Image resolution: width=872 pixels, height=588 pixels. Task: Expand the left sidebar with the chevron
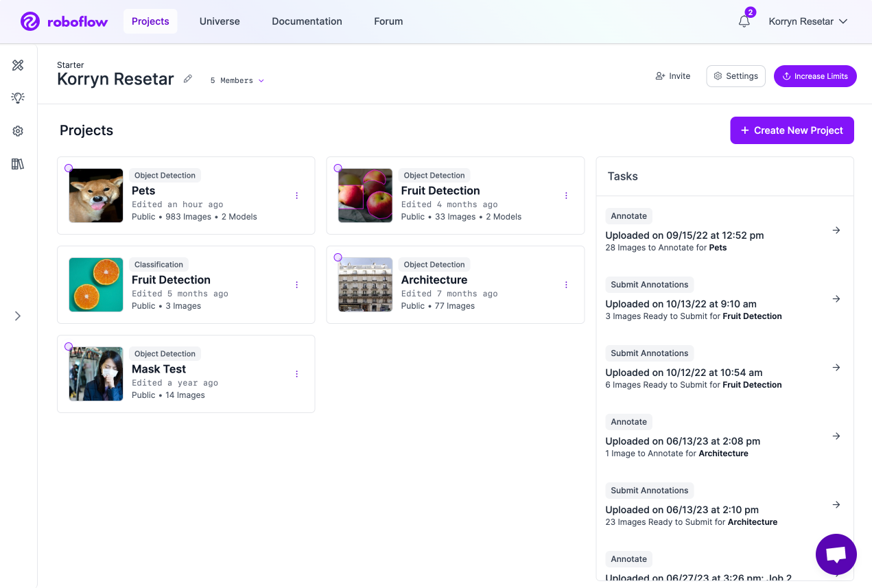click(x=18, y=316)
